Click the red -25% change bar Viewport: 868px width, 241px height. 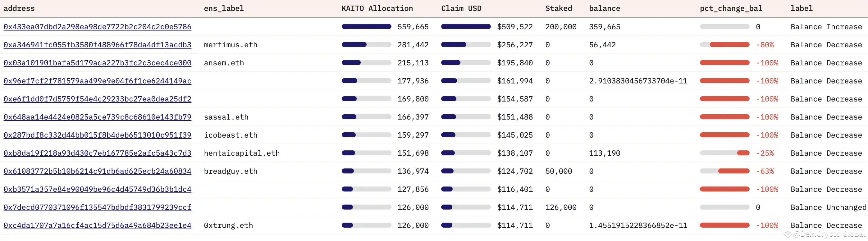743,153
